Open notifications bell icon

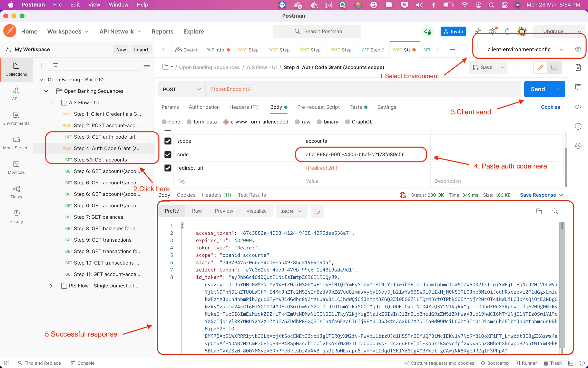(x=507, y=31)
